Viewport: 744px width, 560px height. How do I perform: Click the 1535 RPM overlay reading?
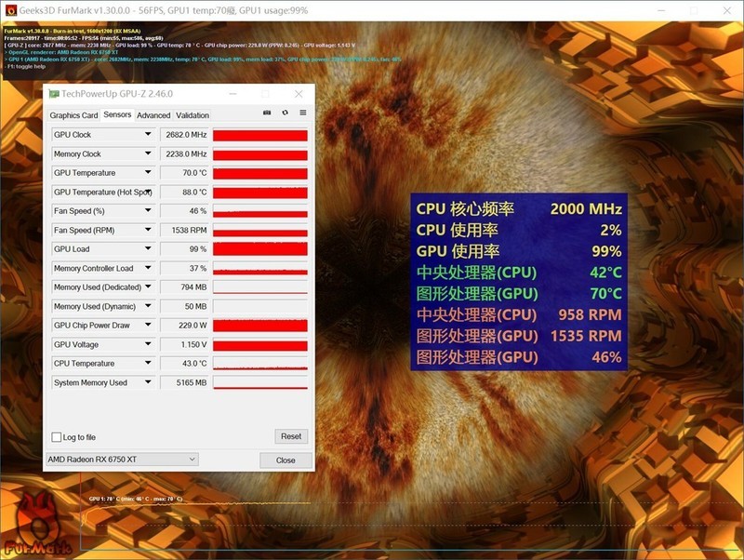pyautogui.click(x=586, y=336)
